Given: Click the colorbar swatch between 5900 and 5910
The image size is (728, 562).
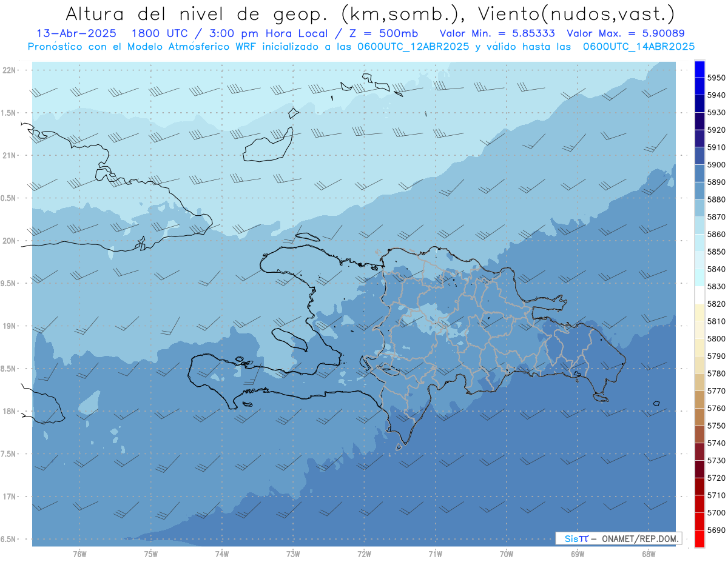Looking at the screenshot, I should coord(699,156).
